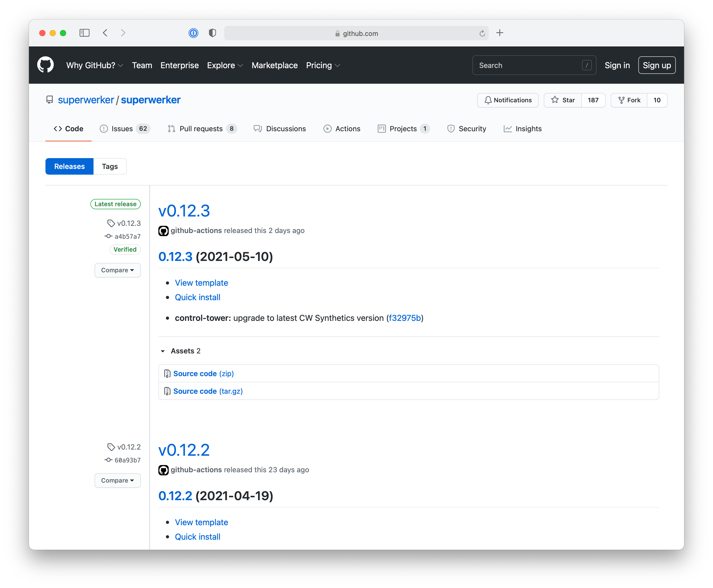Open the Insights tab
Image resolution: width=713 pixels, height=588 pixels.
click(x=523, y=129)
